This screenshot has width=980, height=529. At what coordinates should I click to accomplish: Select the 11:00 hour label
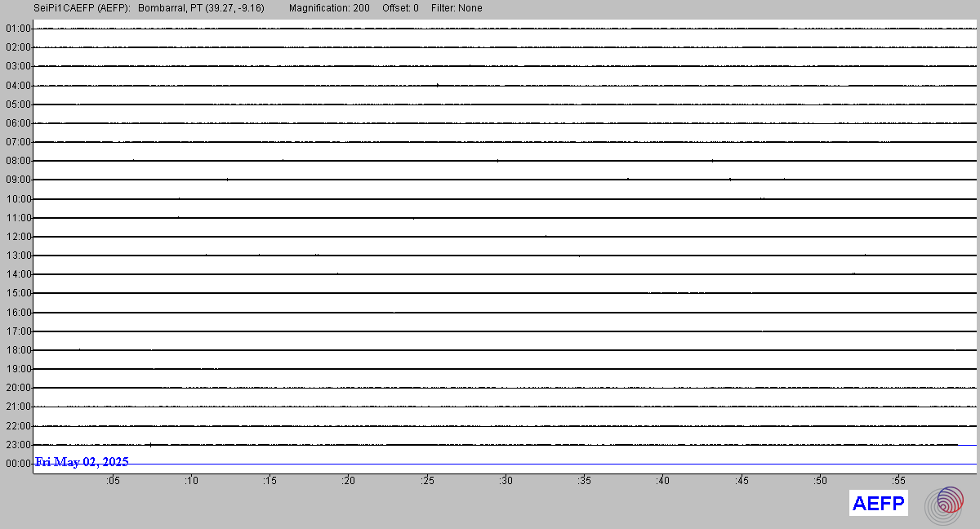point(18,218)
